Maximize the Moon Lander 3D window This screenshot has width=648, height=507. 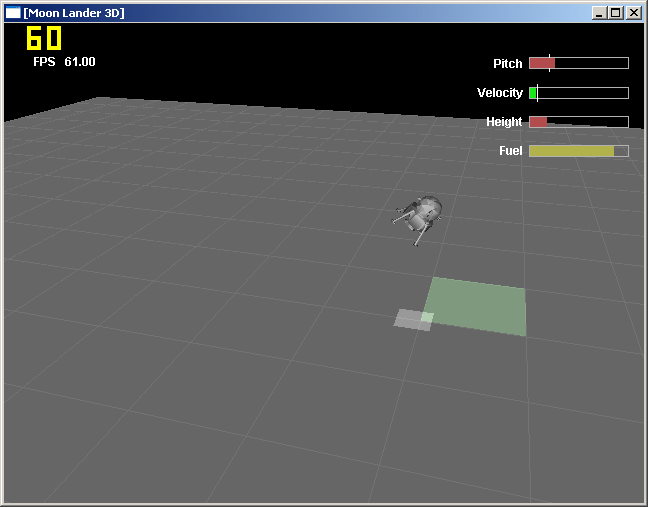pyautogui.click(x=615, y=13)
